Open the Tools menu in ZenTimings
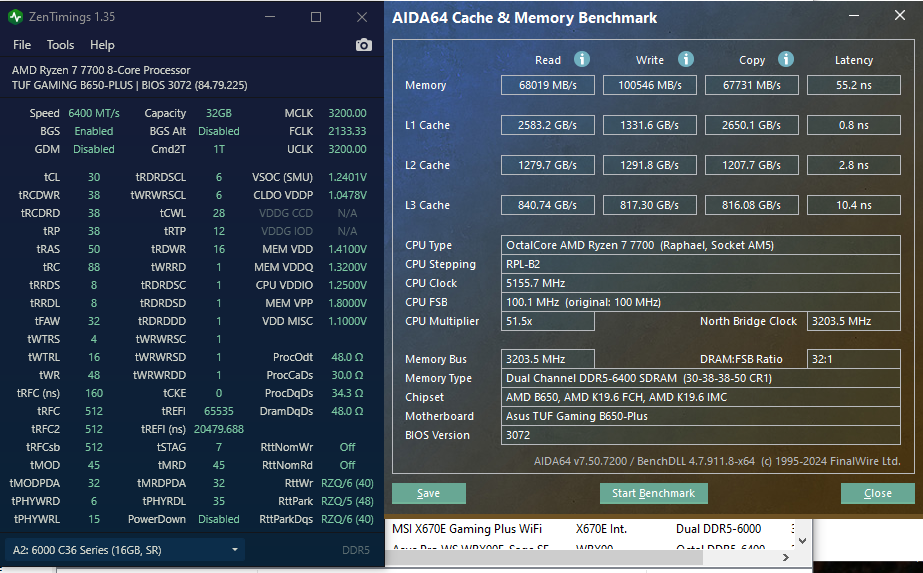Image resolution: width=923 pixels, height=573 pixels. point(60,45)
